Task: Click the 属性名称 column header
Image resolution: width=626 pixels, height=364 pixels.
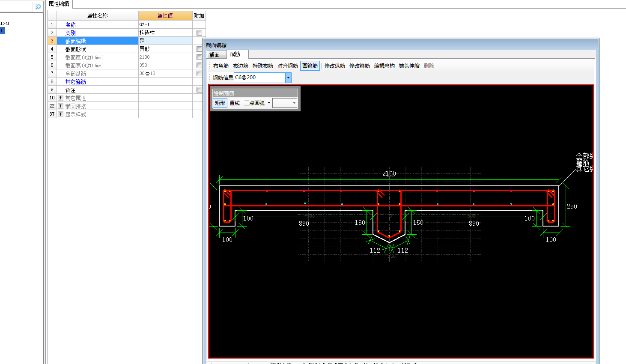Action: tap(98, 16)
